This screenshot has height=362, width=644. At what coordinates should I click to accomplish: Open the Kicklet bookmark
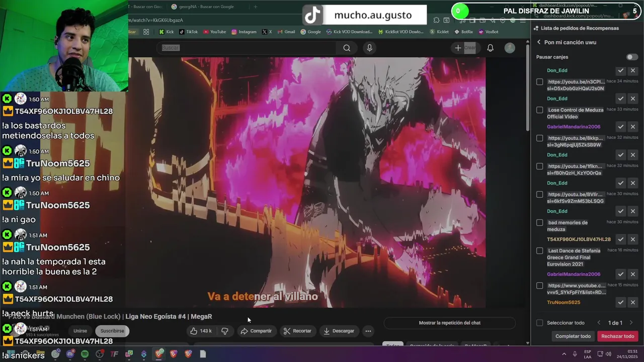coord(439,32)
